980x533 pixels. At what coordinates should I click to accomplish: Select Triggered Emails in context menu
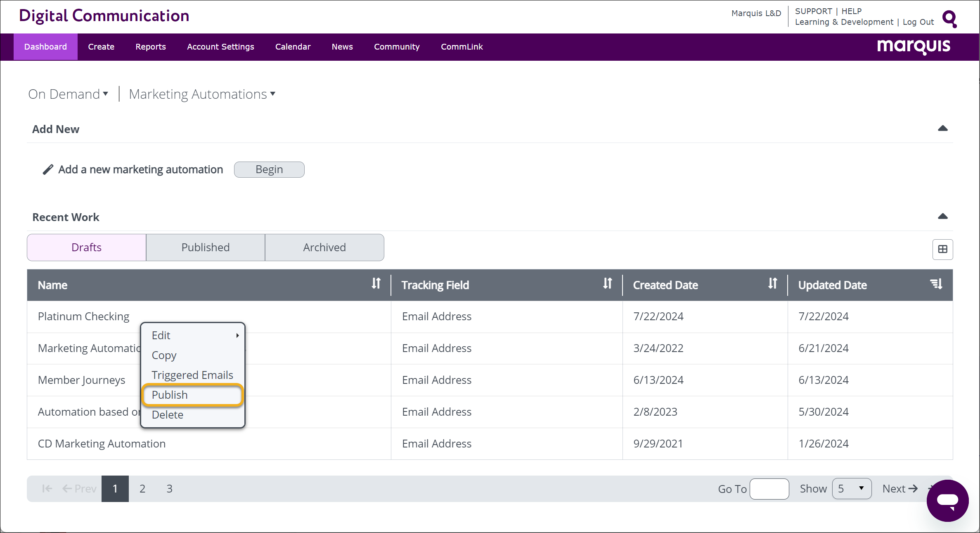coord(193,375)
